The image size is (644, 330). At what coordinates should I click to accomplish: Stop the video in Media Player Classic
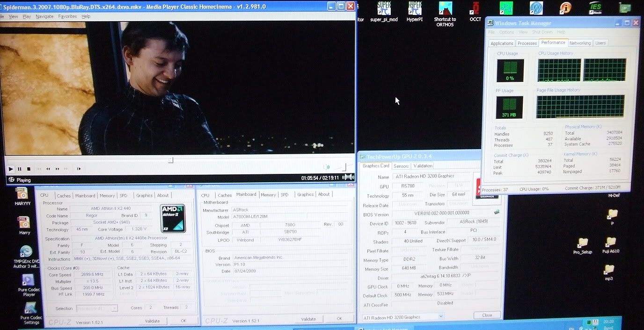29,169
